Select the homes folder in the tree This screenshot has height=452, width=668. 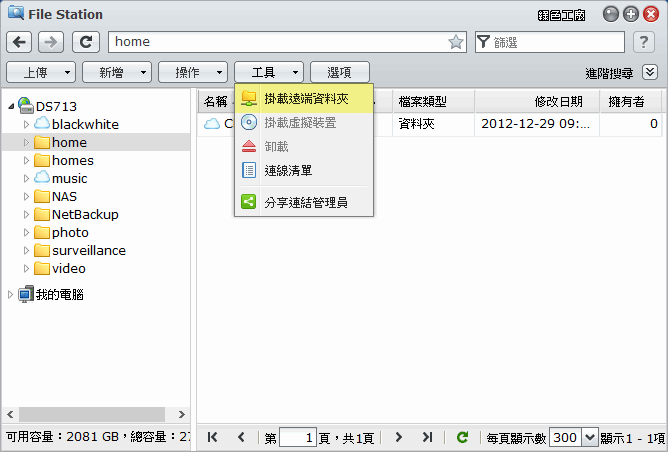pos(72,160)
